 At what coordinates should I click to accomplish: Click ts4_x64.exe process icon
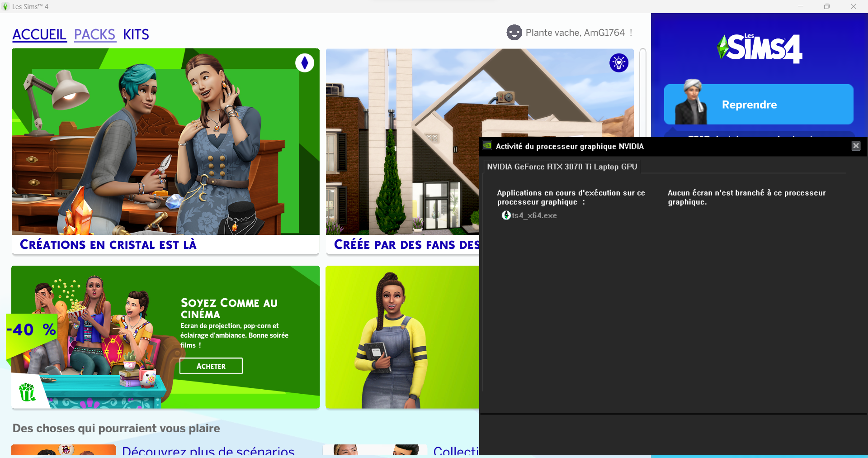tap(506, 215)
